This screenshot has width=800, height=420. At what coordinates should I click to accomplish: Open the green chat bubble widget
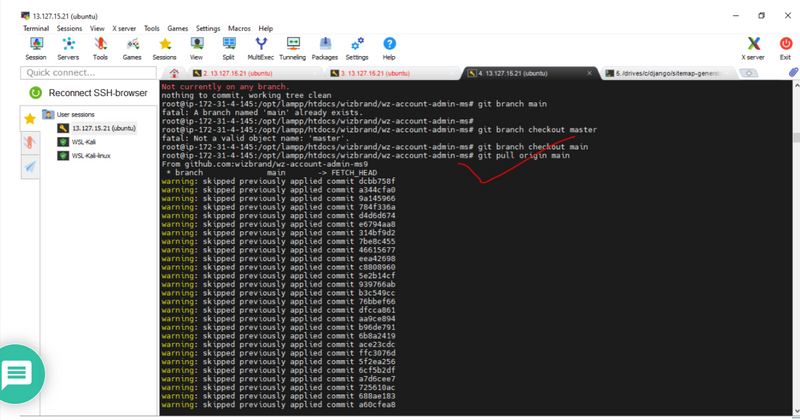[18, 375]
